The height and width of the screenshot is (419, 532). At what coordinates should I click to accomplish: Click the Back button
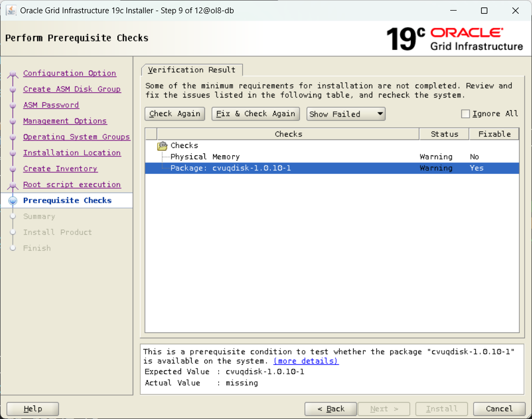[331, 409]
